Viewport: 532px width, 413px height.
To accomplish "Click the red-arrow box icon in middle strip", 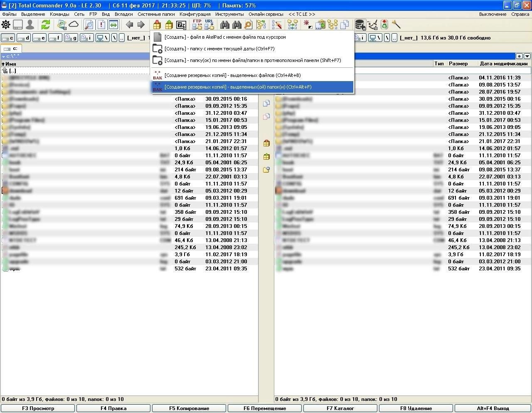I will click(x=266, y=143).
